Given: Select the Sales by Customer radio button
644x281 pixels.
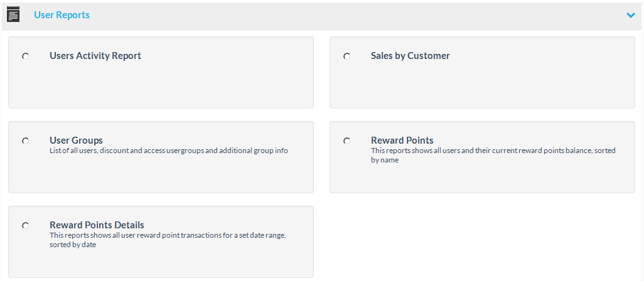Looking at the screenshot, I should (x=346, y=56).
